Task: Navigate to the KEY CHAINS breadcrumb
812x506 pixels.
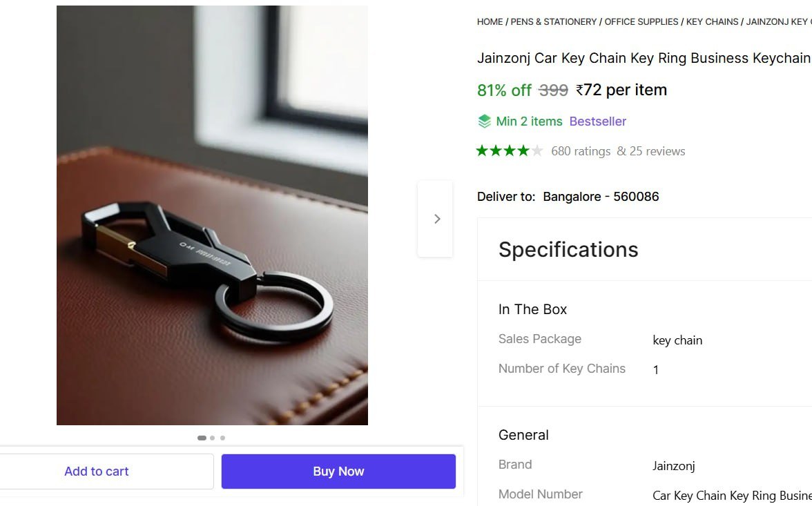Action: tap(712, 22)
